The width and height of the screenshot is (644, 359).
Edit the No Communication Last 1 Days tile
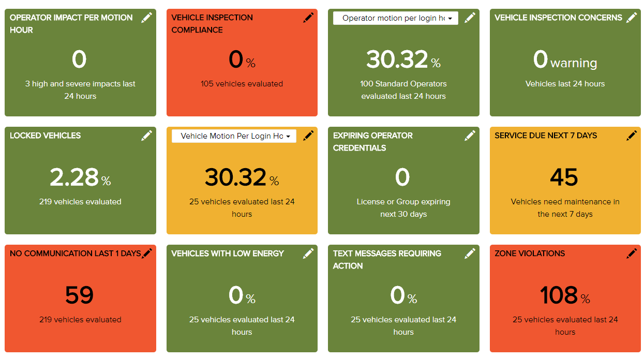point(147,253)
